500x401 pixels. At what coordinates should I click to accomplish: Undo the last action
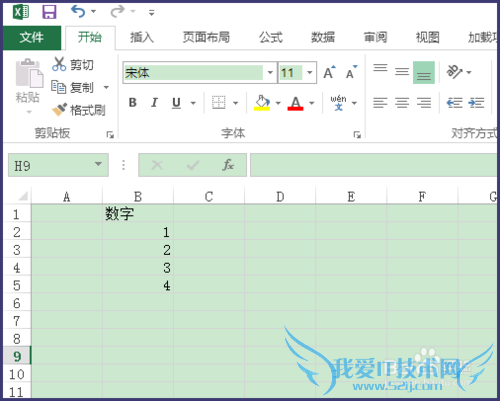(78, 12)
